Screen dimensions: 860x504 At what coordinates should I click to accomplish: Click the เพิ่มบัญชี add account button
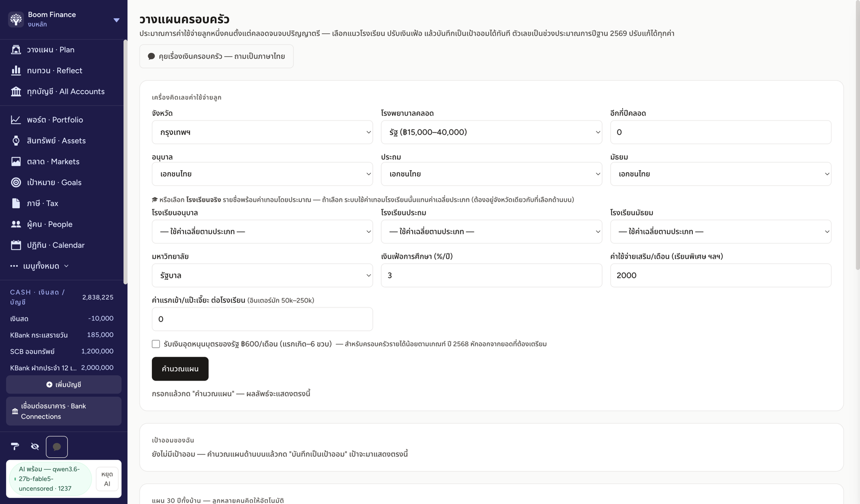[x=64, y=385]
